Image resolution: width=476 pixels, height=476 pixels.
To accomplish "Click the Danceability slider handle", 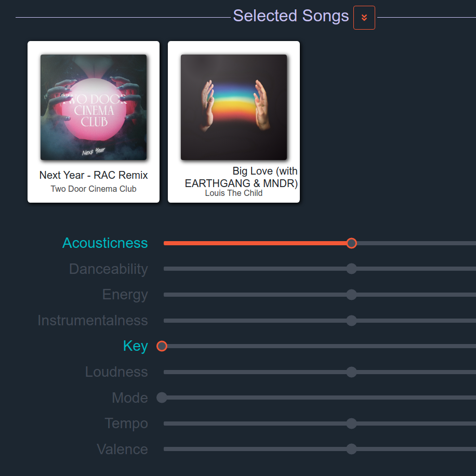I will 351,269.
